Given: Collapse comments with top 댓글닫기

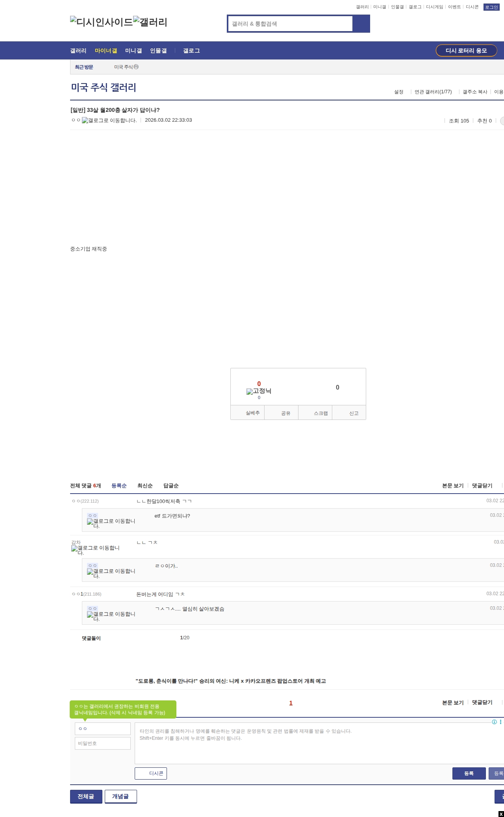Looking at the screenshot, I should [x=482, y=486].
